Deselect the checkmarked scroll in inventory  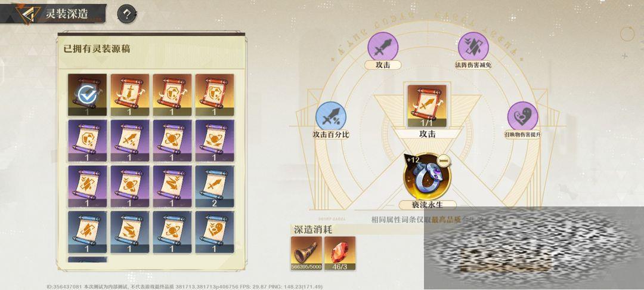click(x=87, y=95)
